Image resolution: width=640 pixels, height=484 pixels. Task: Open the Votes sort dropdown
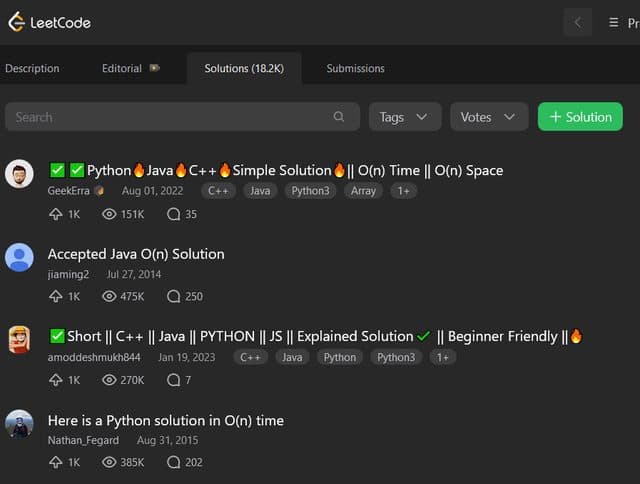489,117
